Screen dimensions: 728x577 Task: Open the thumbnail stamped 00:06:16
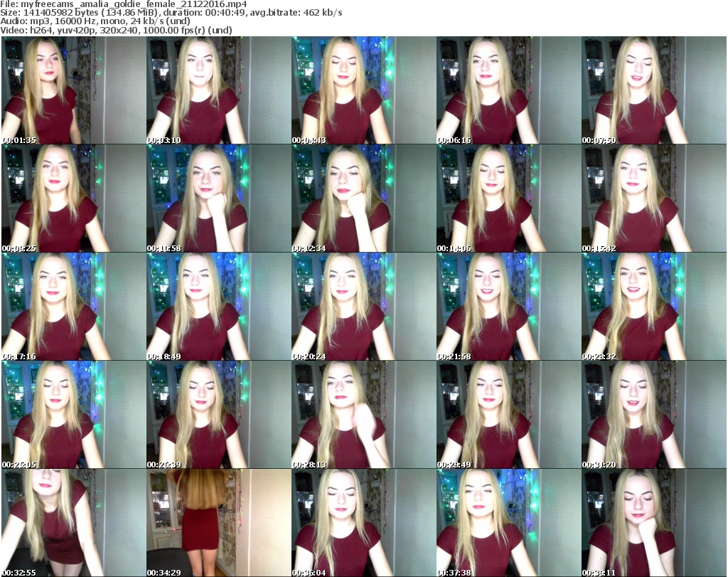508,90
